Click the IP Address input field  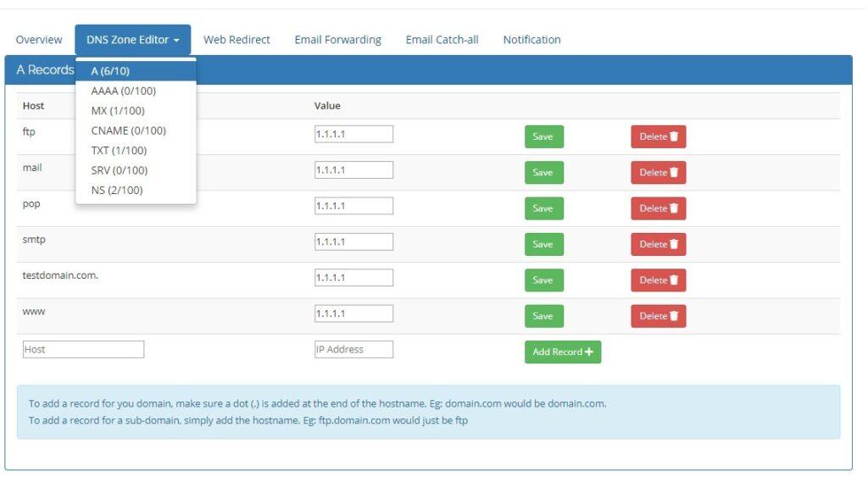[353, 350]
